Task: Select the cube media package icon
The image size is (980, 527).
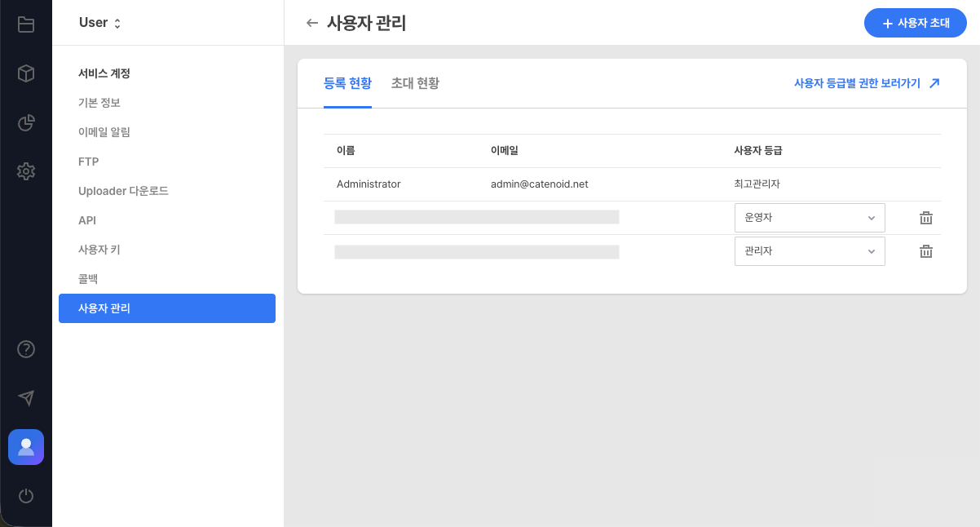Action: pos(26,73)
